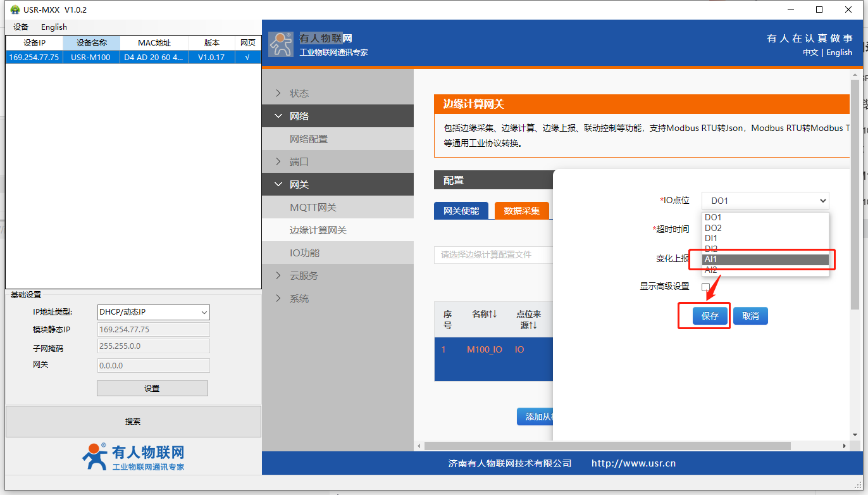Switch web language to English link

pos(840,53)
